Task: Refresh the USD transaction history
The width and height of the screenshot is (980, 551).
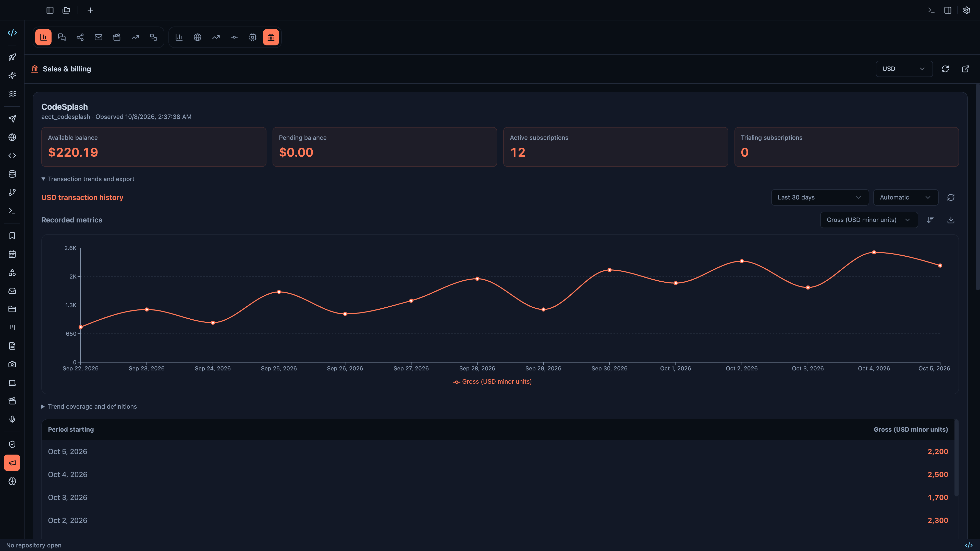Action: (x=951, y=197)
